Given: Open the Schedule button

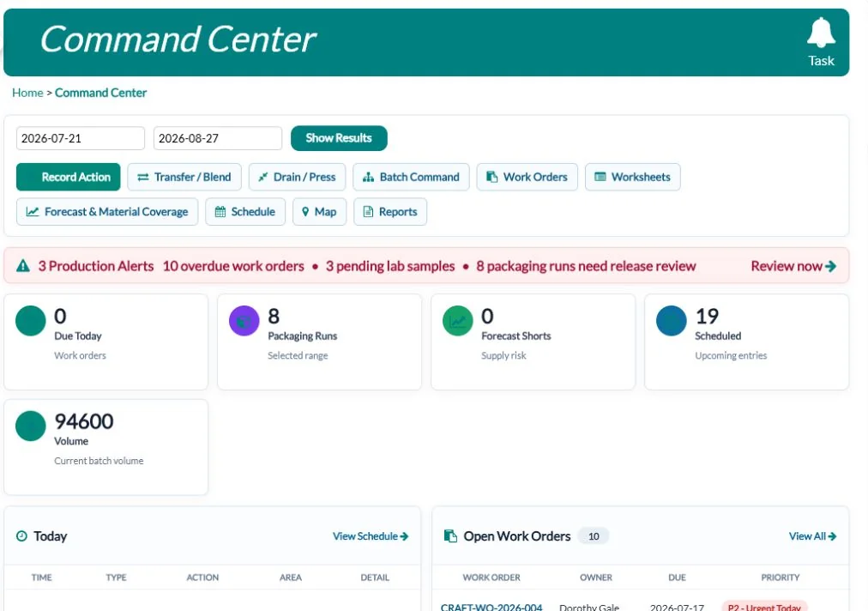Looking at the screenshot, I should pyautogui.click(x=245, y=212).
